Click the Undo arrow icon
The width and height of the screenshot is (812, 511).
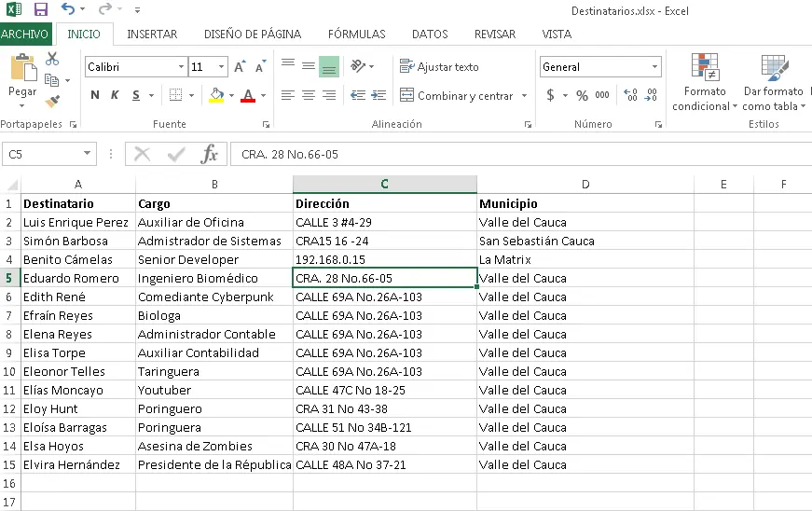click(68, 8)
